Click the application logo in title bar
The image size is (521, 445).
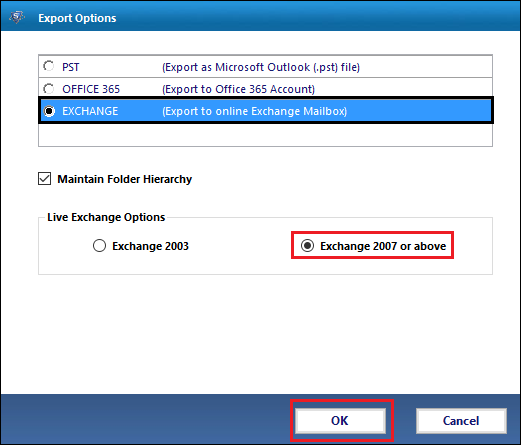[x=17, y=17]
